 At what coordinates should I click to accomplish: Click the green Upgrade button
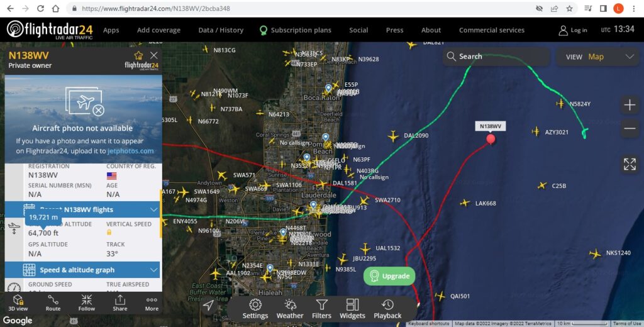389,276
